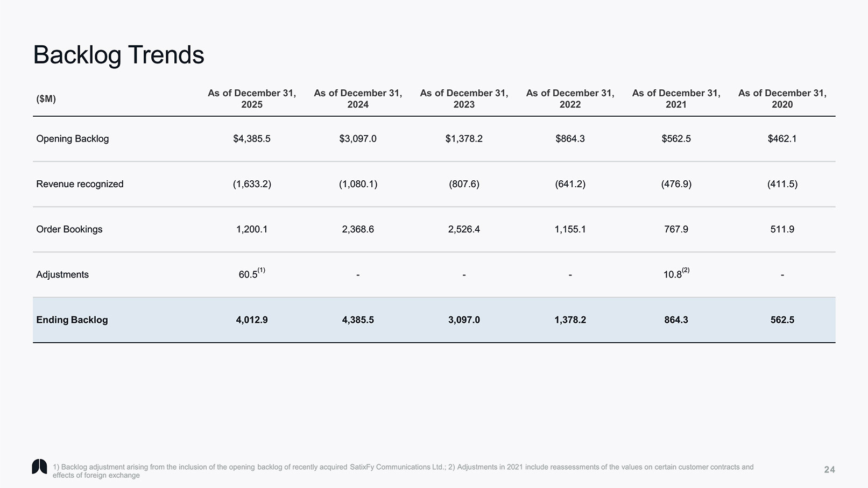This screenshot has height=488, width=868.
Task: Click the 2,526.4 order bookings value
Action: tap(464, 229)
